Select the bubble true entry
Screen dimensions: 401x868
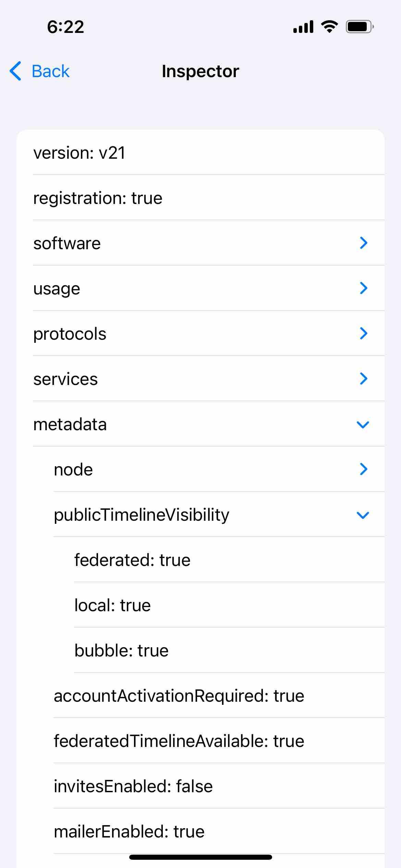[121, 651]
